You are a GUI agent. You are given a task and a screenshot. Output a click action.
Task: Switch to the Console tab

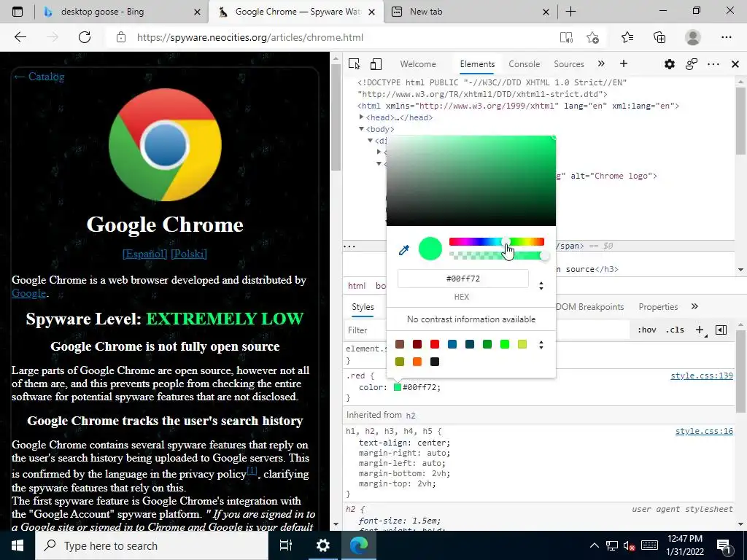point(524,64)
